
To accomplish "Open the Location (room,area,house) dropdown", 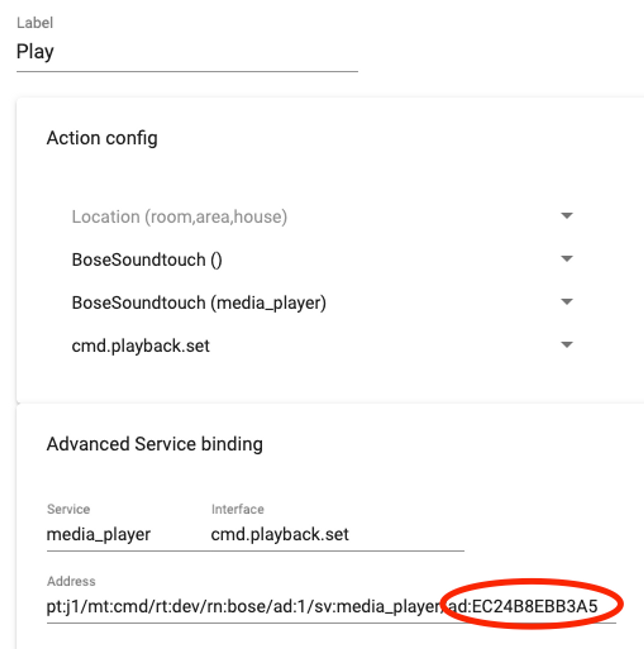I will pyautogui.click(x=323, y=217).
